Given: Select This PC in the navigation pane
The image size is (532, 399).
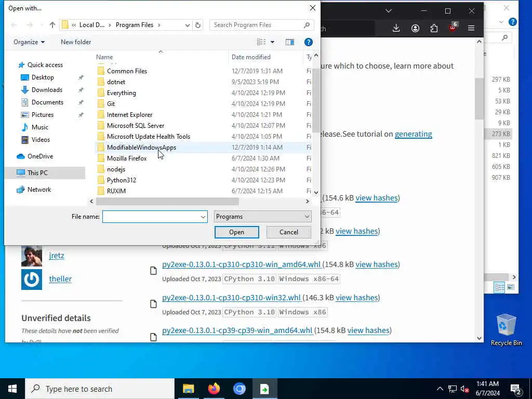Looking at the screenshot, I should pyautogui.click(x=37, y=173).
